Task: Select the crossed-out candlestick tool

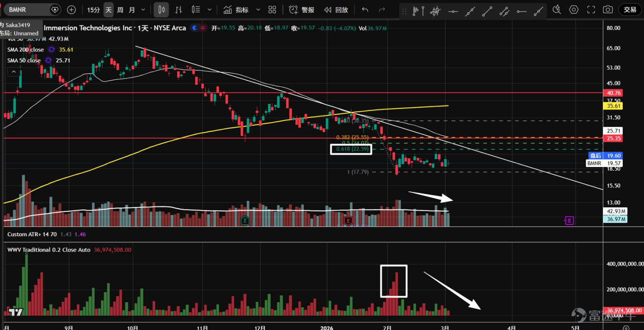Action: 435,11
